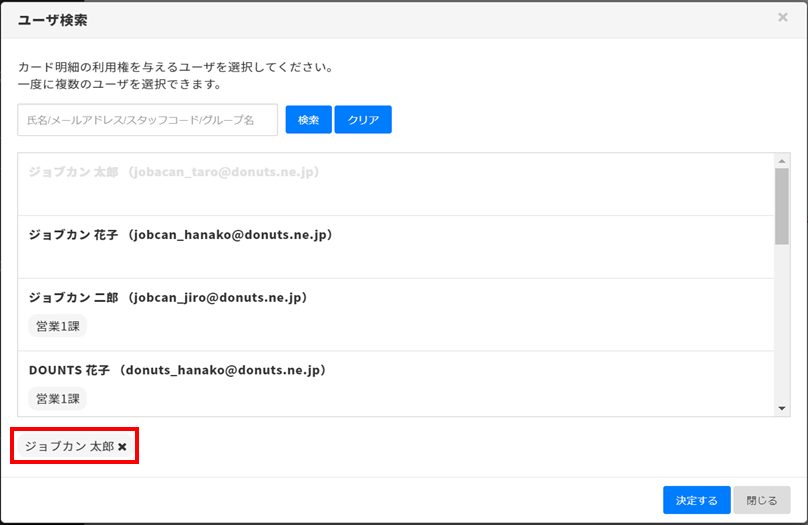The width and height of the screenshot is (808, 525).
Task: Click the 営業1課 tag under ジョブカン 二郎
Action: 57,326
